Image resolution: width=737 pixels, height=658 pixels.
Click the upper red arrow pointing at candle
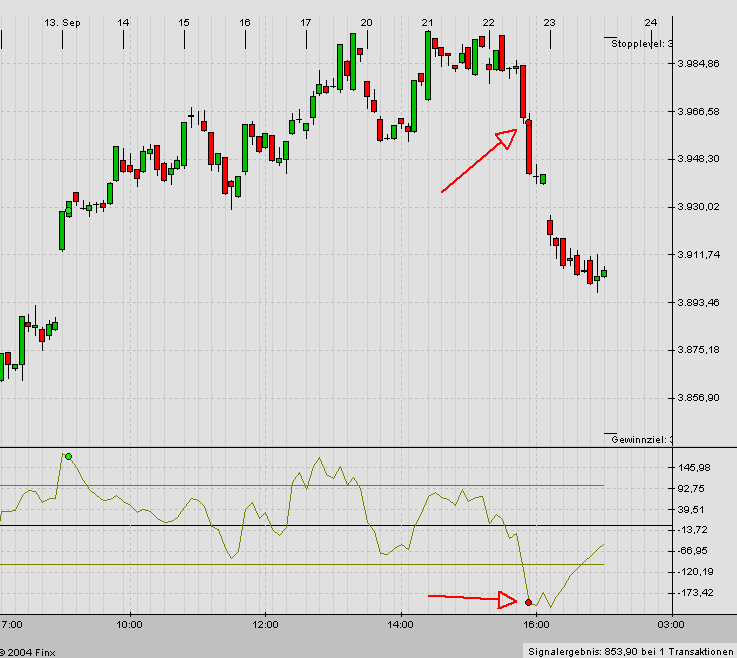[x=480, y=160]
